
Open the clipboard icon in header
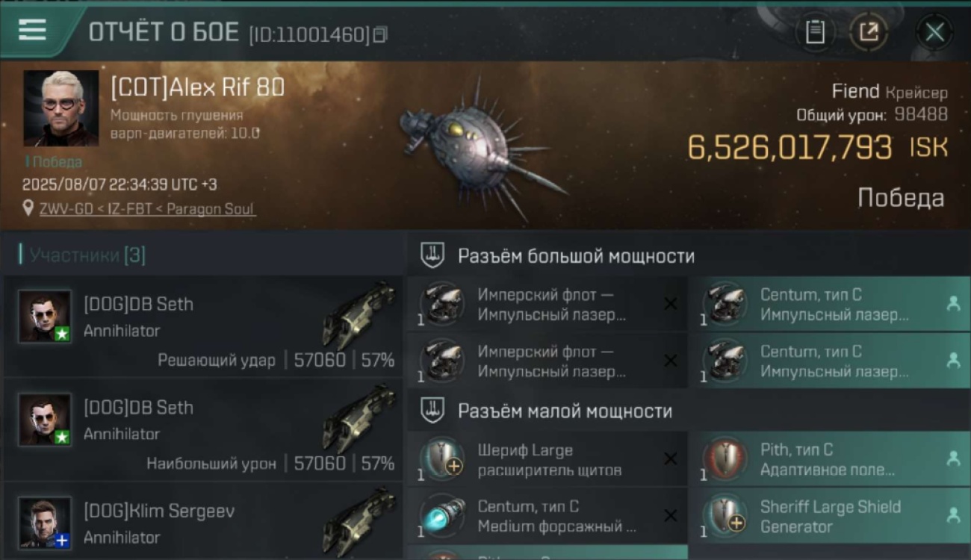pyautogui.click(x=815, y=32)
